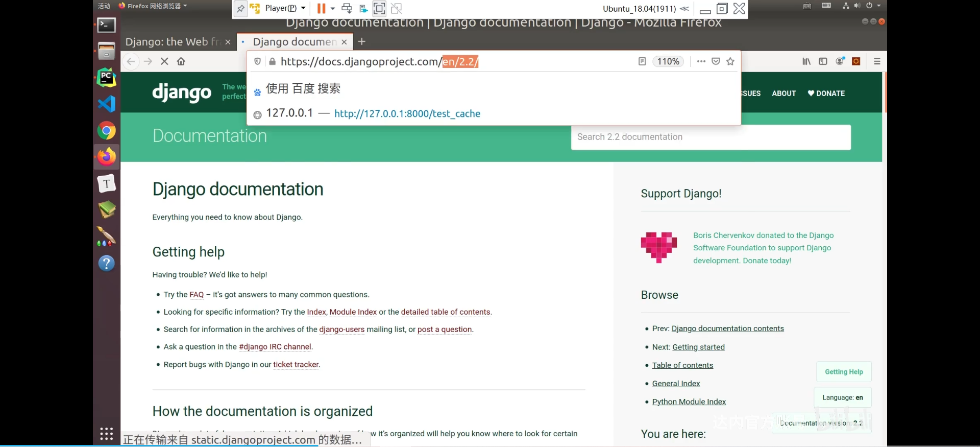Click the volume icon in top bar
Image resolution: width=980 pixels, height=447 pixels.
(857, 6)
